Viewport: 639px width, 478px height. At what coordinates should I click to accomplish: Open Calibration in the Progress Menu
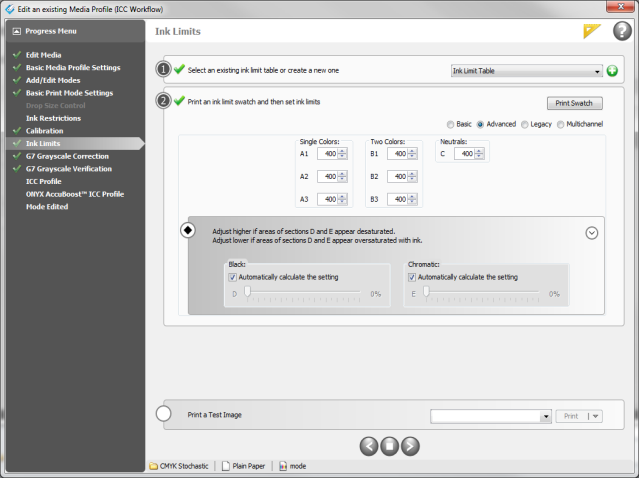click(45, 131)
